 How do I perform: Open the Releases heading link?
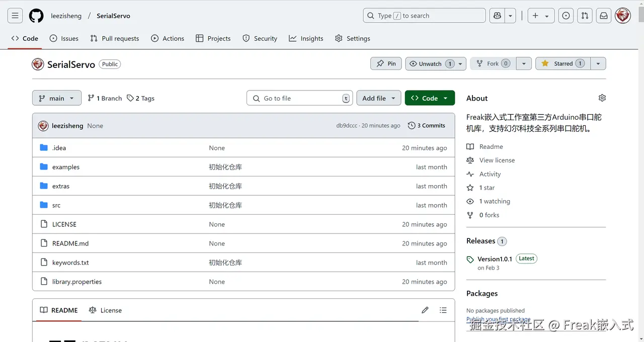click(481, 241)
